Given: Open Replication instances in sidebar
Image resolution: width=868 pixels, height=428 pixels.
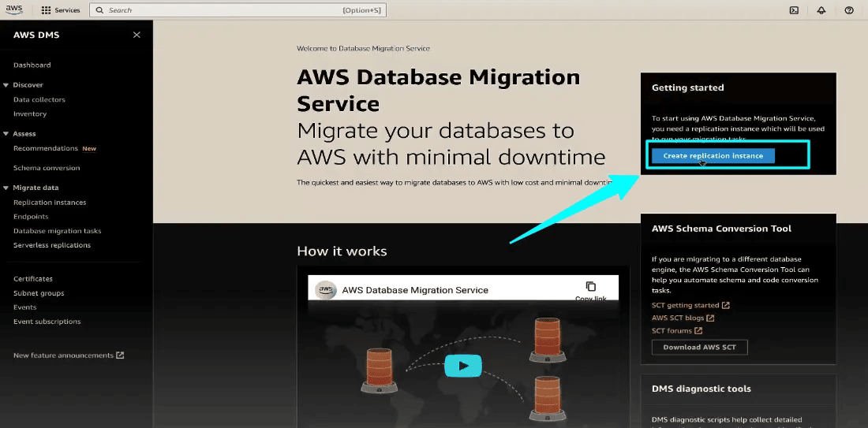Looking at the screenshot, I should (x=50, y=203).
